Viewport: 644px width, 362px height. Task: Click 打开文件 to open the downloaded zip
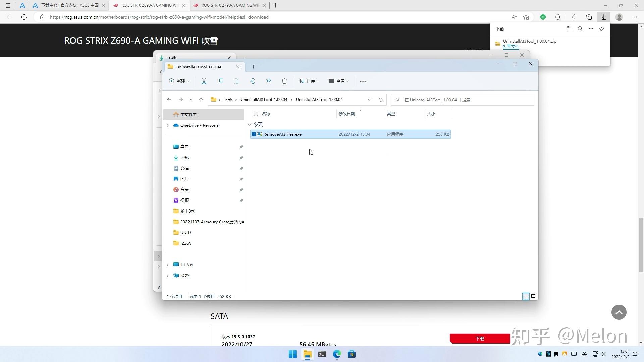(511, 47)
